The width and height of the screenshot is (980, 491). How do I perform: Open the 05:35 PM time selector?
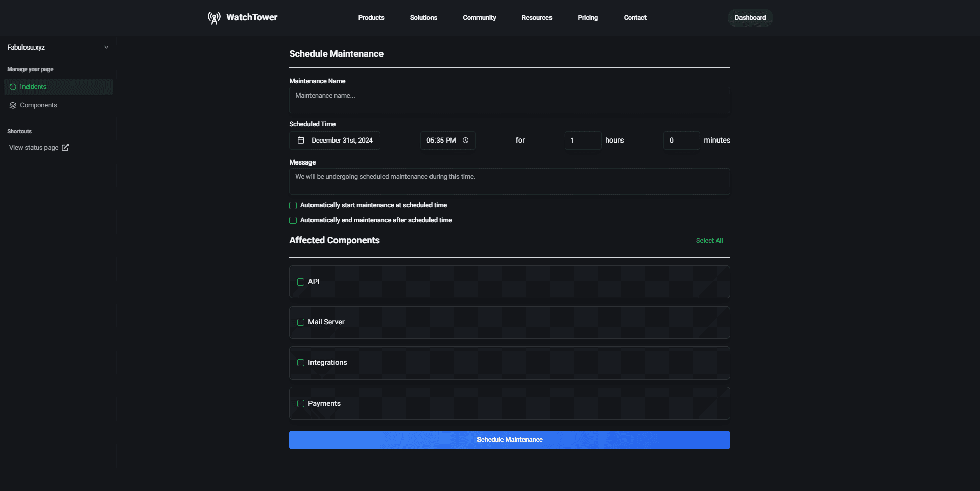(442, 140)
